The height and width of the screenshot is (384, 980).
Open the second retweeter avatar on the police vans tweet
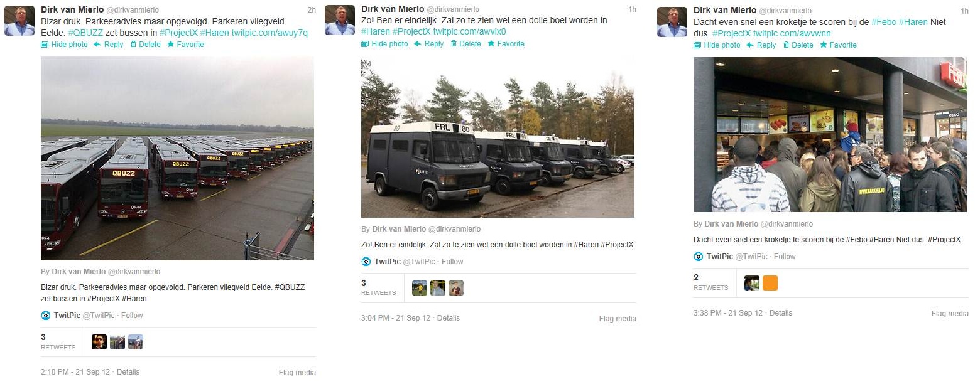point(438,288)
